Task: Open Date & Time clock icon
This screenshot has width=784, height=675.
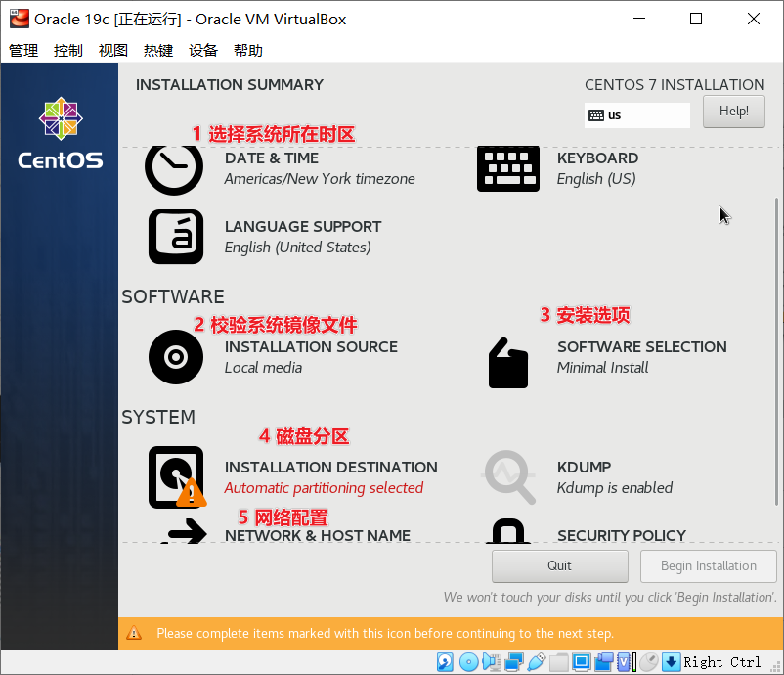Action: click(x=173, y=169)
